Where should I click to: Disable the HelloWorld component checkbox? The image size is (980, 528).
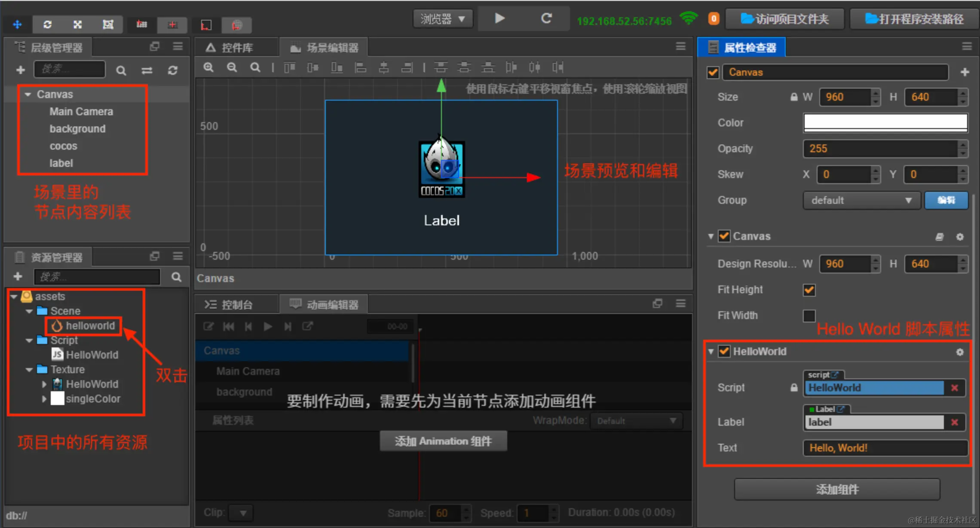tap(724, 351)
